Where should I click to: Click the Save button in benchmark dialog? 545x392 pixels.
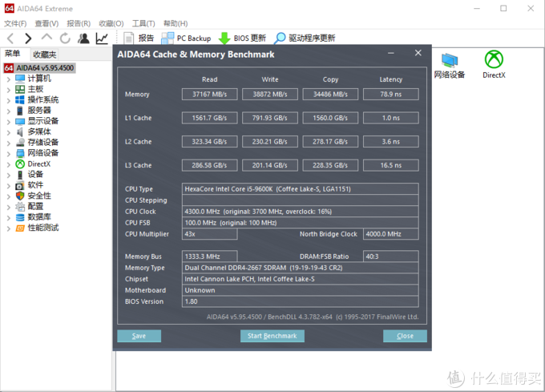139,336
